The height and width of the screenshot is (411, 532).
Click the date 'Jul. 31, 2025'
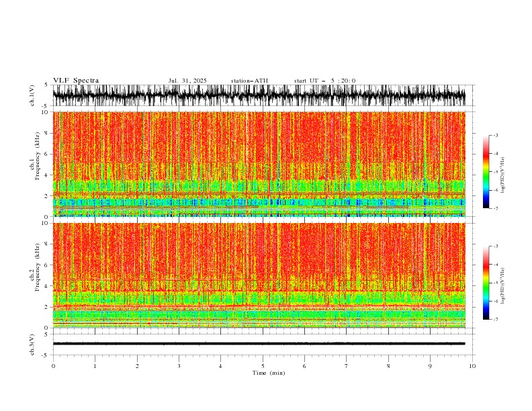click(187, 81)
